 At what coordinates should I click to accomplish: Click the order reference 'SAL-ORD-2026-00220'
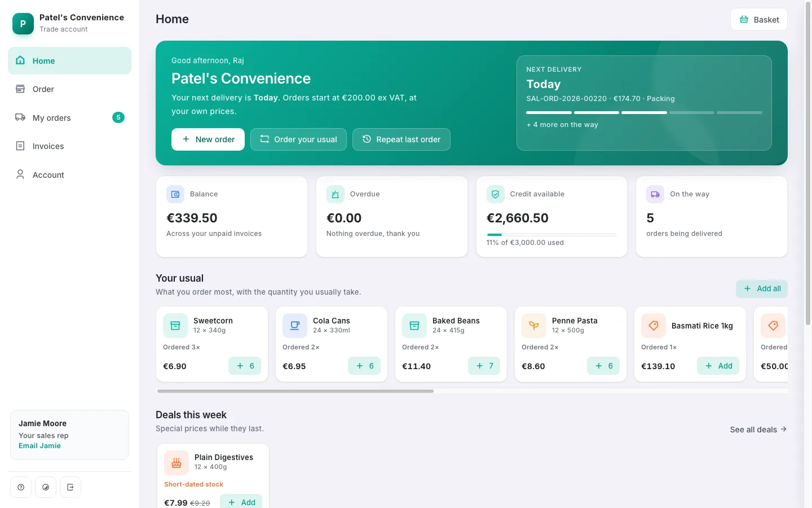(x=566, y=99)
